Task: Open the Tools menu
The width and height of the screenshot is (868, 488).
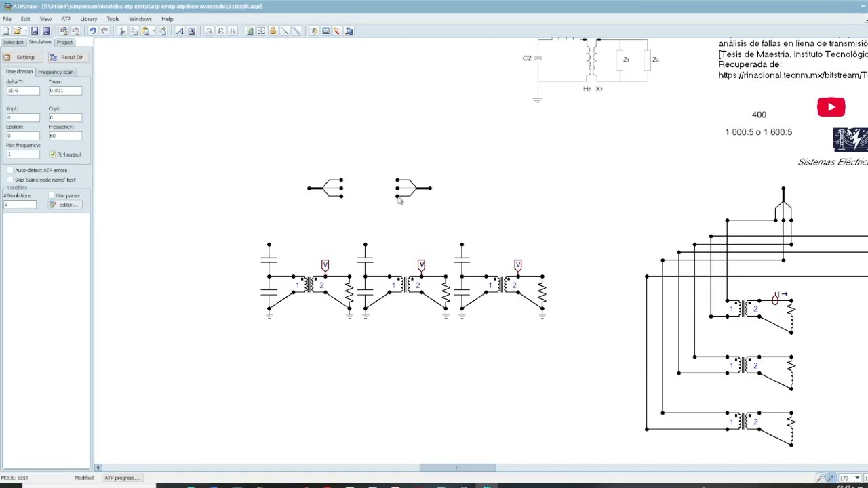Action: point(113,19)
